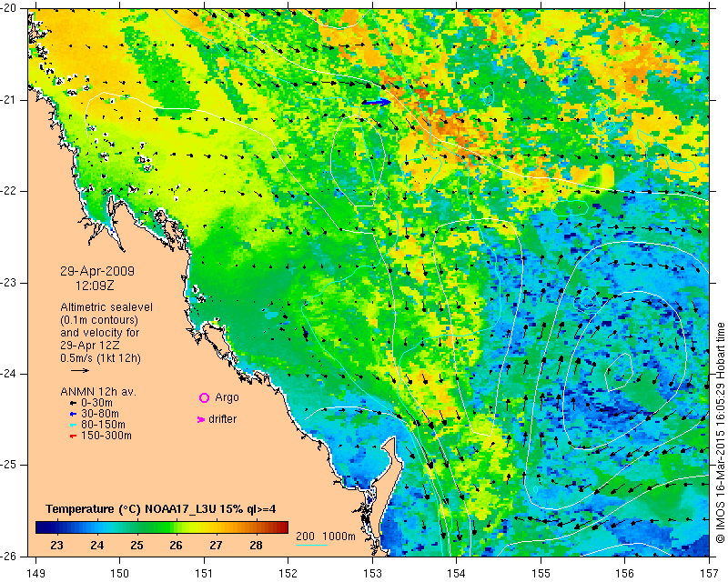728x582 pixels.
Task: Click the magenta drifter arrow symbol
Action: [x=201, y=419]
